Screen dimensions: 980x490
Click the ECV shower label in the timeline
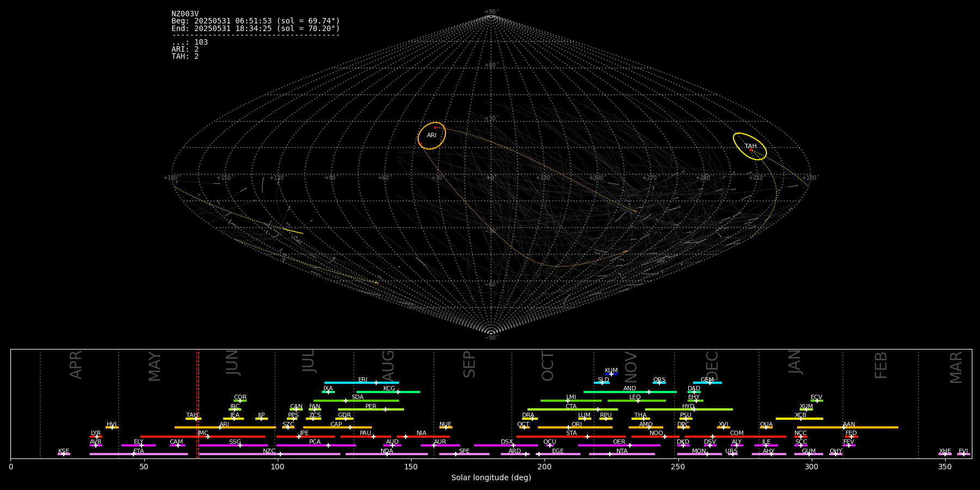pos(816,397)
